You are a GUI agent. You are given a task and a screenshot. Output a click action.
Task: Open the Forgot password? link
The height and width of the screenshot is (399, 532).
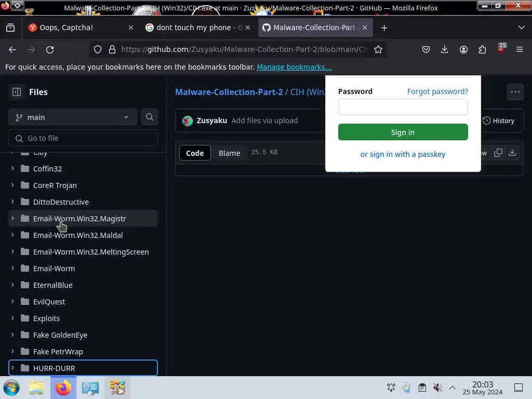(437, 91)
